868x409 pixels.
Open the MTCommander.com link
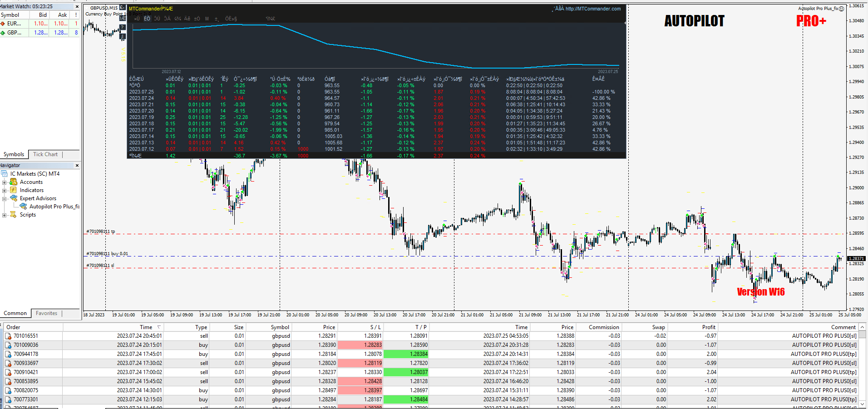[x=592, y=9]
